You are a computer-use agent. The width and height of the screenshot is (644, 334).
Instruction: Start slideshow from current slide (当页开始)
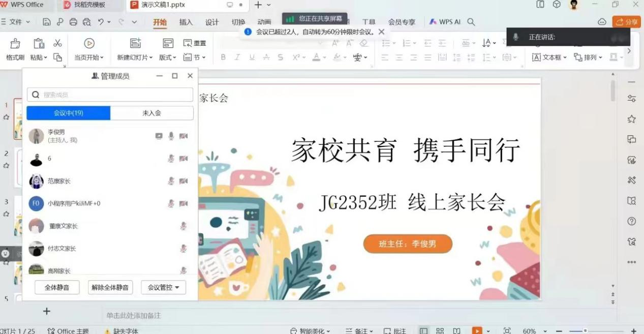[89, 44]
